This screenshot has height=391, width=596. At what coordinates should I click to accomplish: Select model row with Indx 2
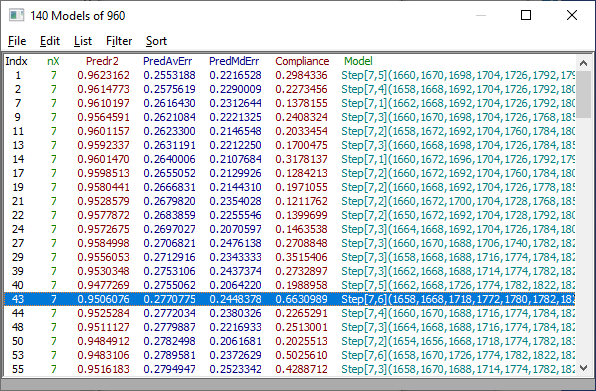coord(290,89)
